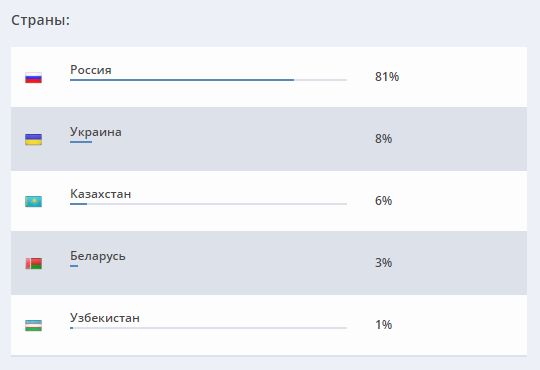The image size is (540, 370).
Task: Click the 6% value for Казахстан
Action: (383, 201)
